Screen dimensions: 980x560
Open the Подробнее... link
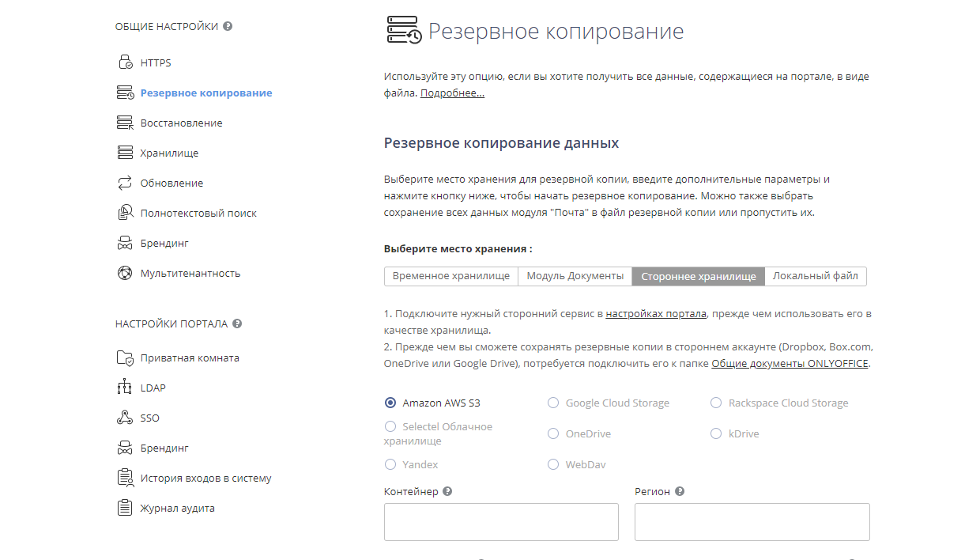coord(452,93)
